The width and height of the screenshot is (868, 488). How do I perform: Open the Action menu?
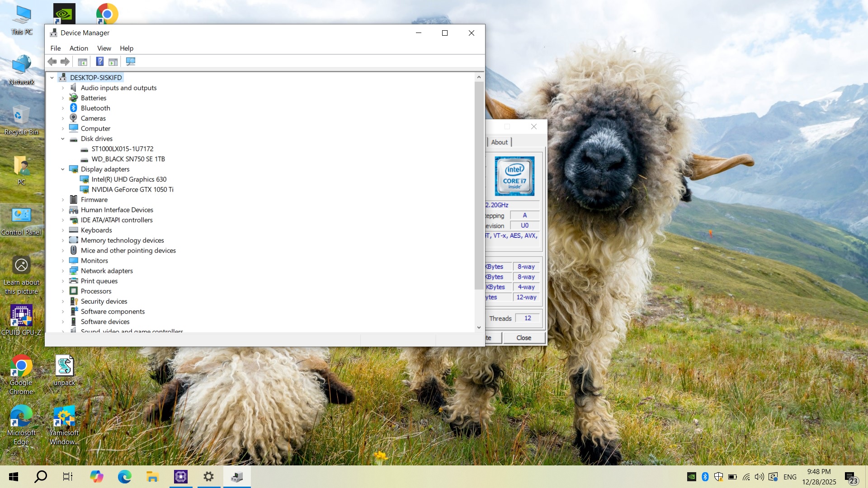pyautogui.click(x=79, y=48)
